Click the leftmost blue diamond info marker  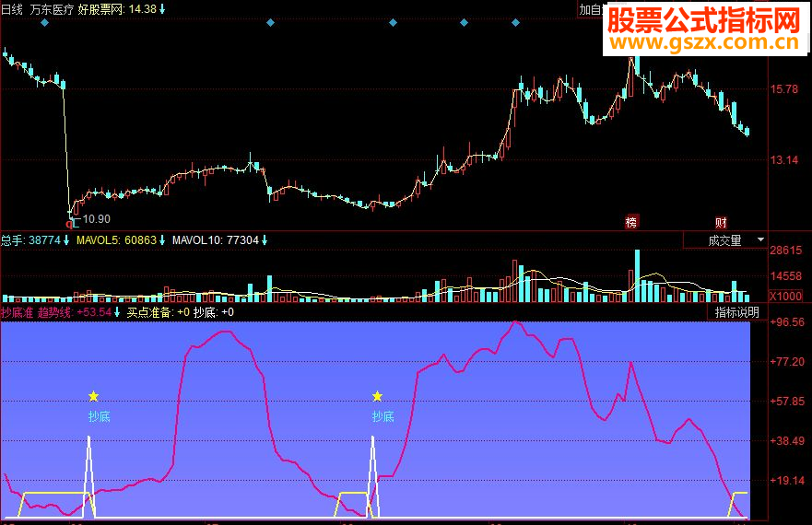click(44, 23)
